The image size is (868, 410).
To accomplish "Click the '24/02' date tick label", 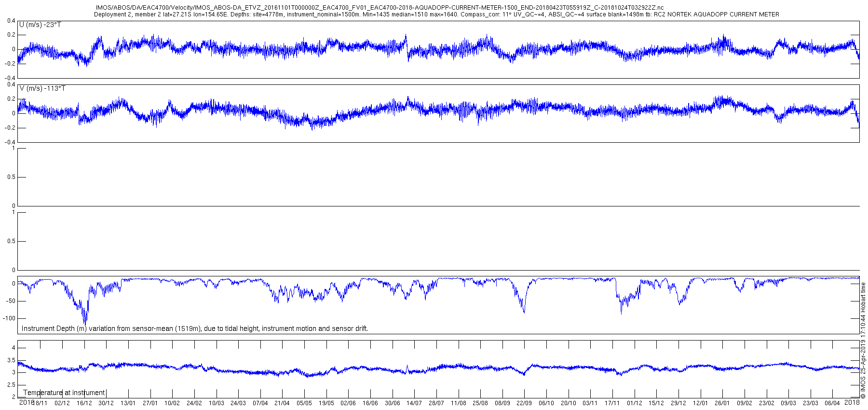I will click(194, 403).
